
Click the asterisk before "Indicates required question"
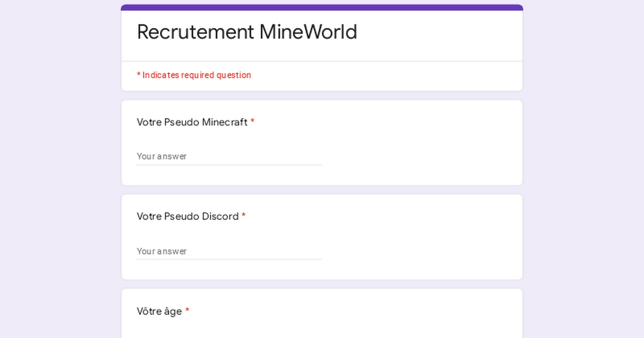pyautogui.click(x=138, y=75)
